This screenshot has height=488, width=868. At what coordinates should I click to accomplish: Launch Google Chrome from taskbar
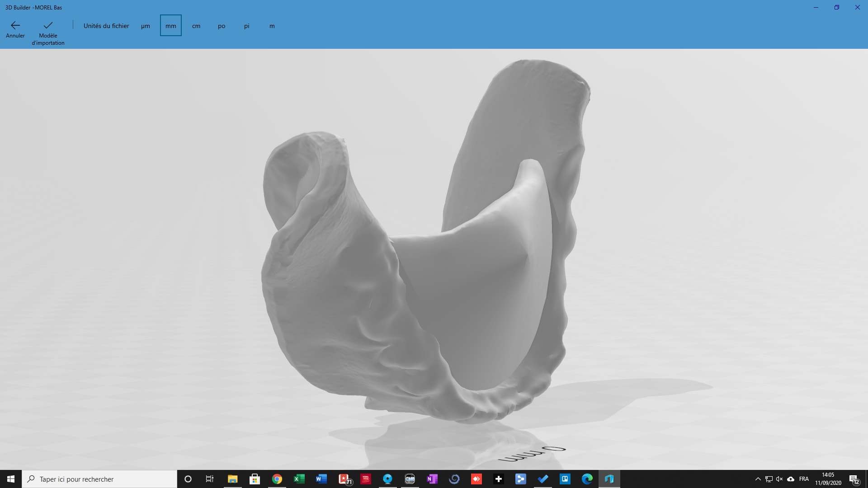point(277,479)
